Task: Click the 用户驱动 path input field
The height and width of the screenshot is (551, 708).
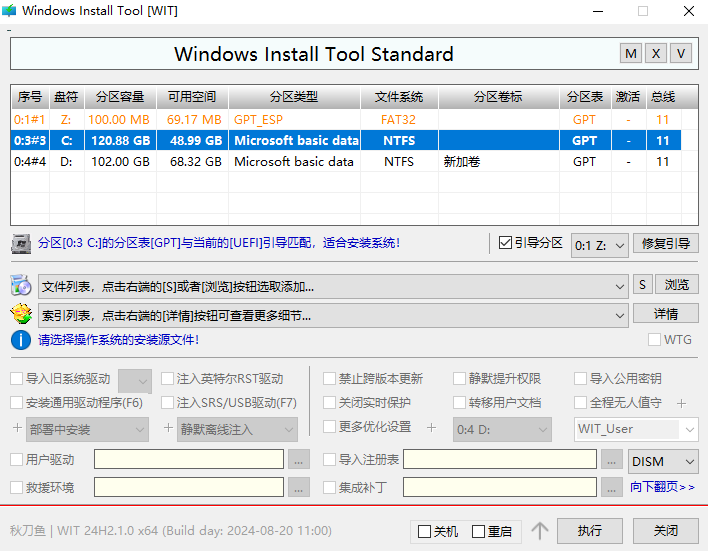Action: click(189, 459)
